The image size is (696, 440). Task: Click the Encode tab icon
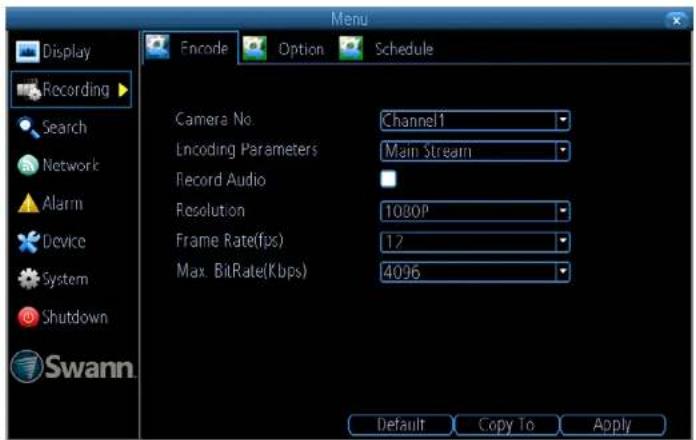click(x=157, y=47)
